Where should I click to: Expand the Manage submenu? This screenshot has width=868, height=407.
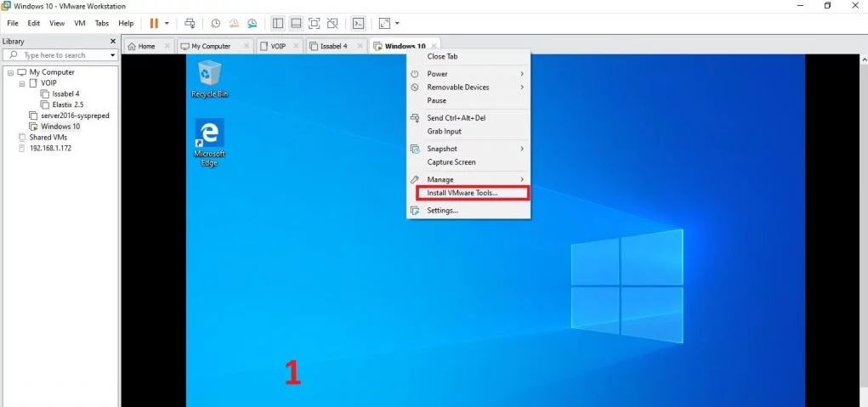point(468,180)
